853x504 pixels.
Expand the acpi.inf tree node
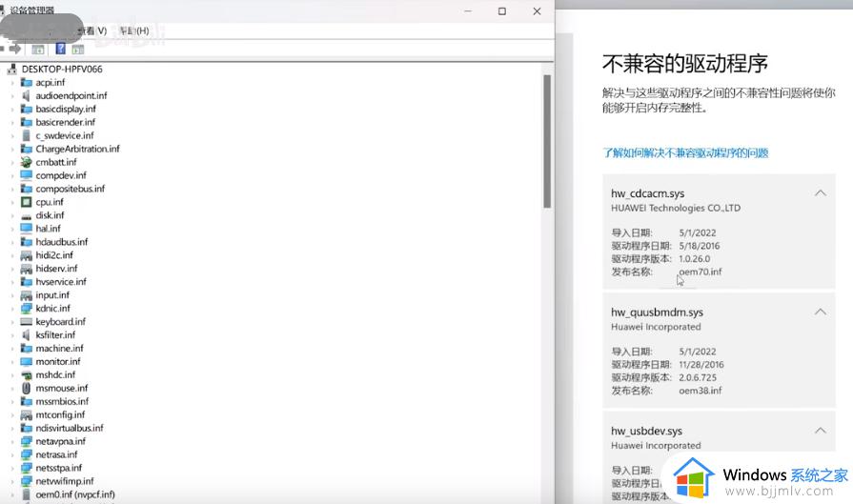tap(12, 83)
